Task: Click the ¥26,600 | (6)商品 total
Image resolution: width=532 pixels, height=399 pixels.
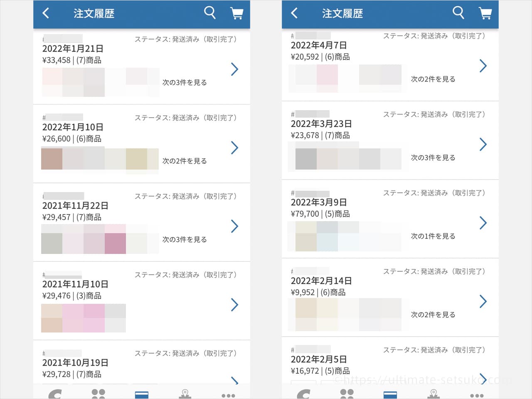Action: [72, 139]
